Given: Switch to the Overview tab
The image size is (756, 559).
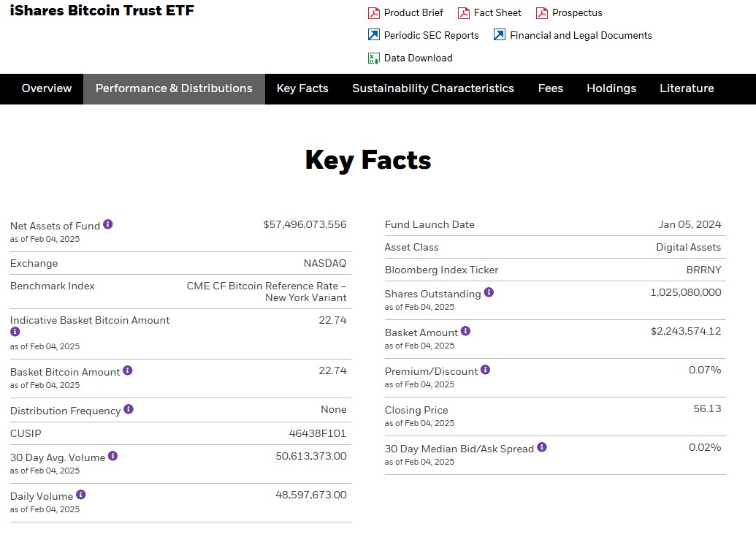Looking at the screenshot, I should pyautogui.click(x=47, y=88).
